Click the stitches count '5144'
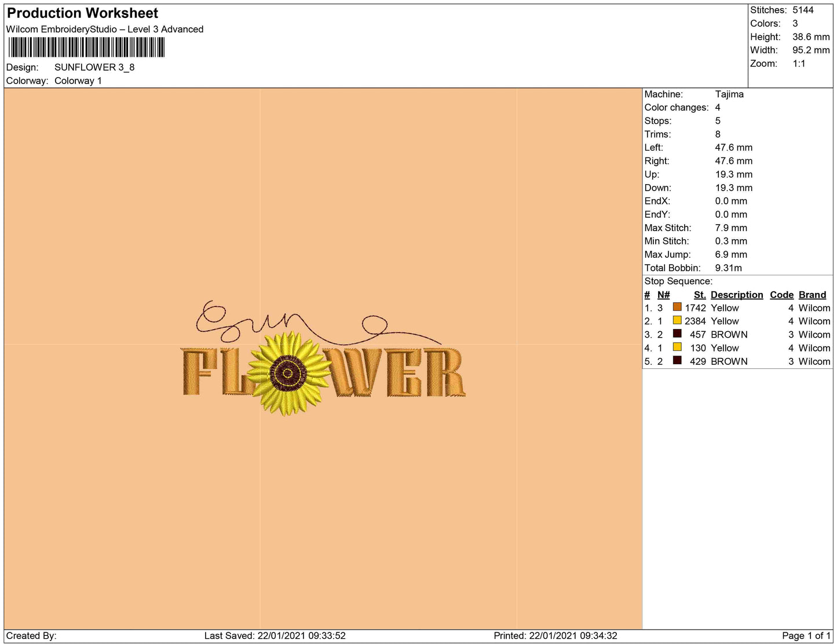 [x=803, y=10]
